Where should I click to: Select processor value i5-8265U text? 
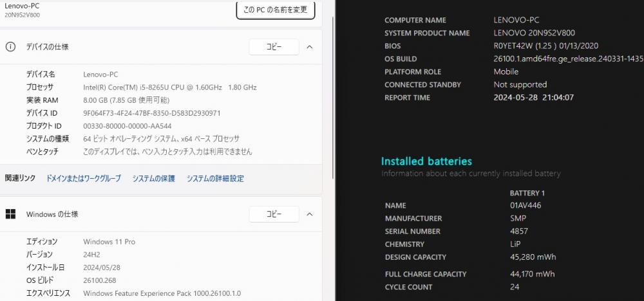pyautogui.click(x=169, y=87)
